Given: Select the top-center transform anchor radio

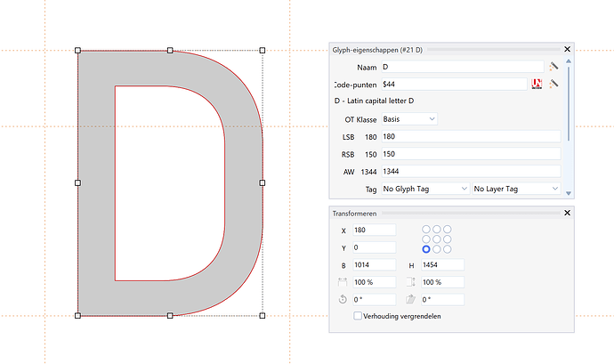Looking at the screenshot, I should (437, 230).
